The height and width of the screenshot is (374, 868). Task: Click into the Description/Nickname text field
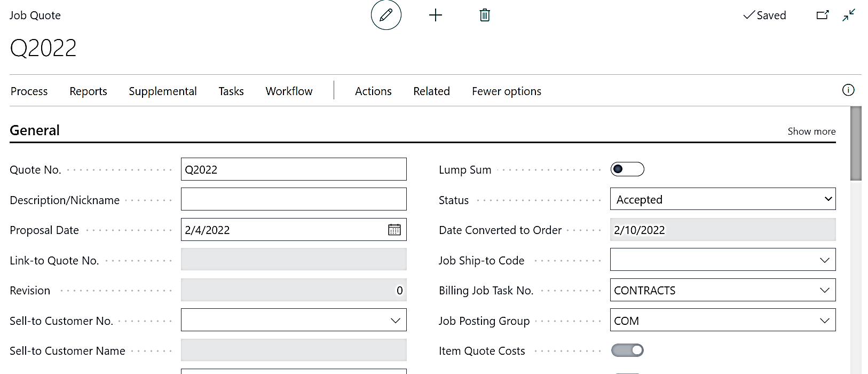[x=294, y=199]
